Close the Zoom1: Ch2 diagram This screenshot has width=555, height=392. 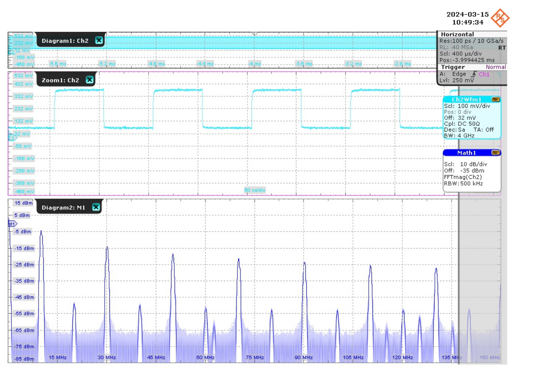90,80
